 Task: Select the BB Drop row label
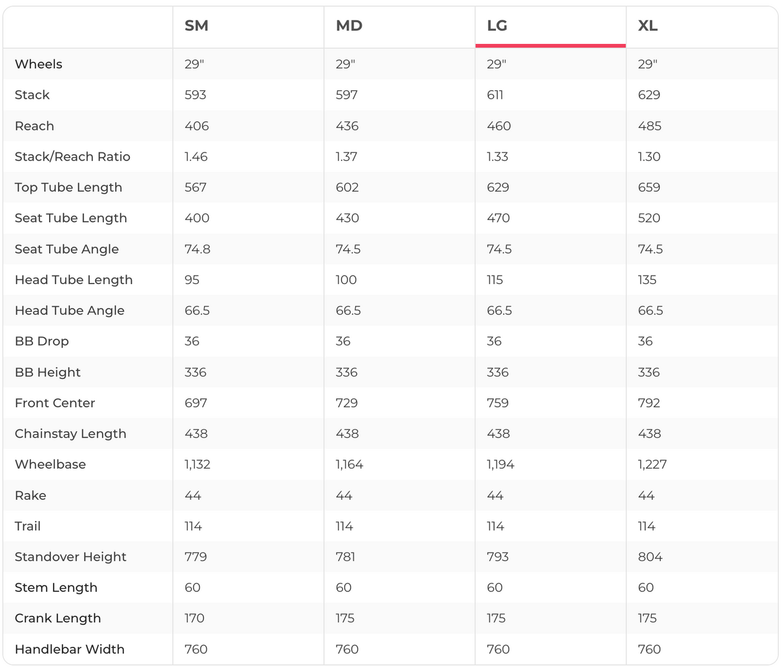click(x=41, y=341)
